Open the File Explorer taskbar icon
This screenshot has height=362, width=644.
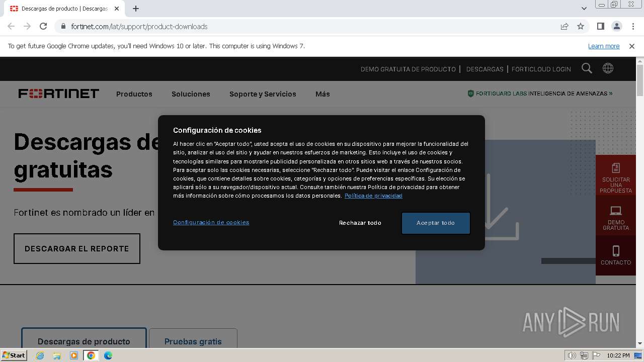pyautogui.click(x=57, y=355)
